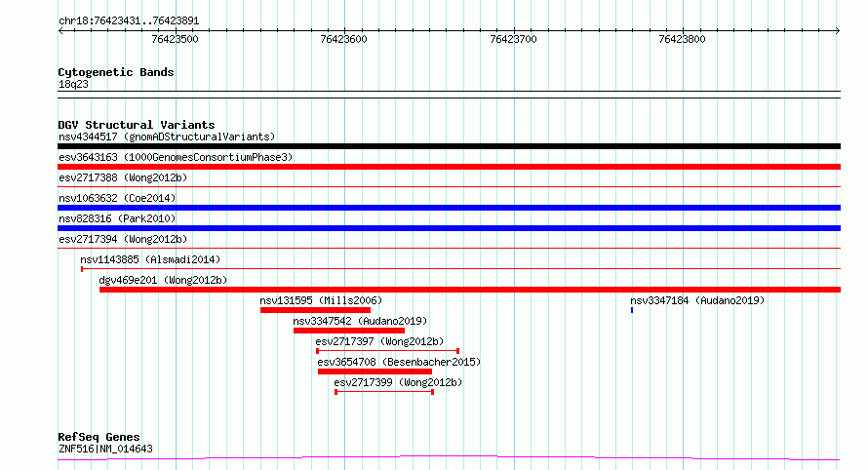Image resolution: width=868 pixels, height=470 pixels.
Task: Select the esv2717399 thin red variant line
Action: click(x=384, y=392)
